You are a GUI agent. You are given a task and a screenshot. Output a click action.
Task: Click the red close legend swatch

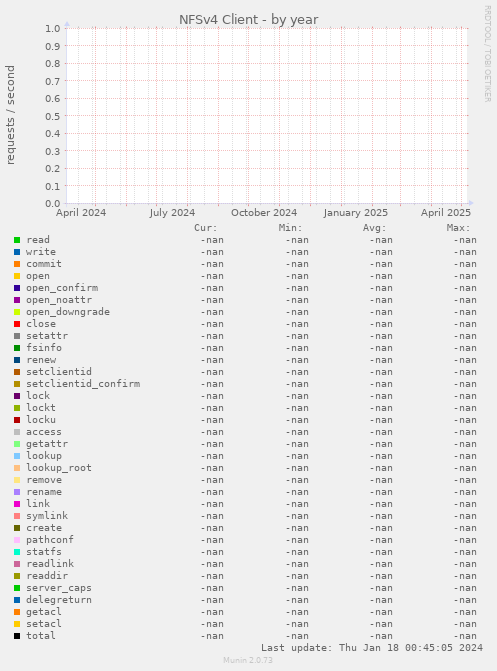click(x=17, y=324)
